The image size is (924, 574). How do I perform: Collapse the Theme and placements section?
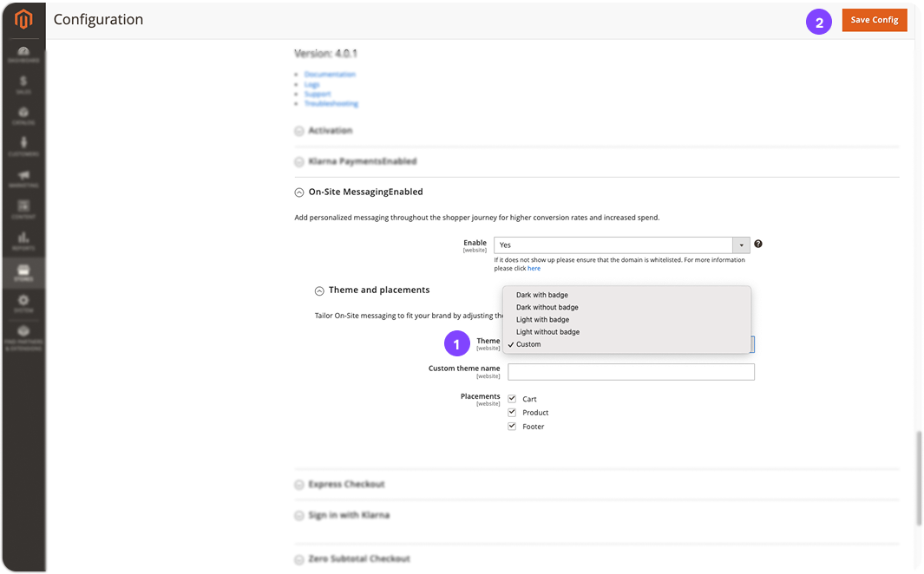click(319, 290)
